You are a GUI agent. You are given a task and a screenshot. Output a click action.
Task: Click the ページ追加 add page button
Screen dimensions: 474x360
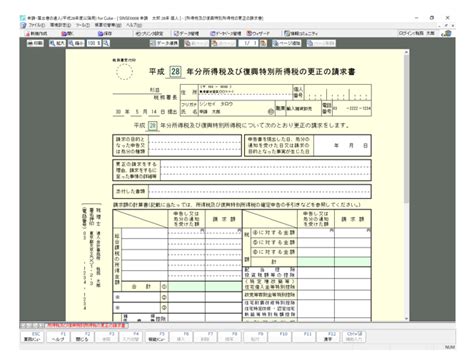[286, 43]
